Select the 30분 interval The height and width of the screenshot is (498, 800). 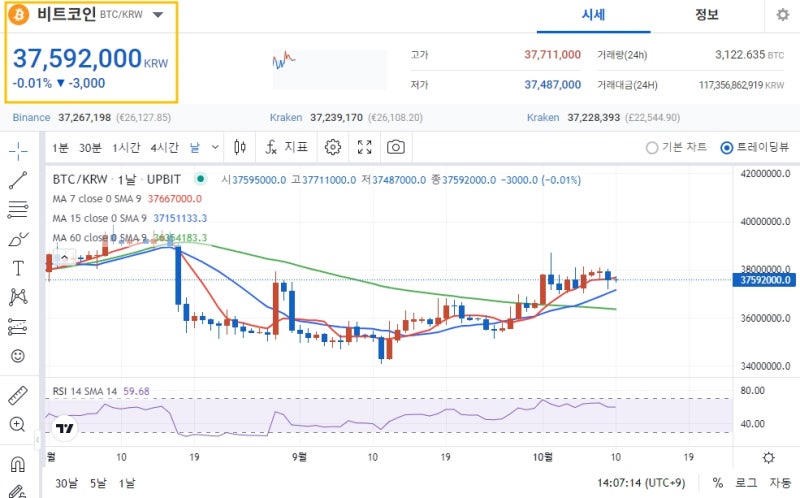coord(90,148)
